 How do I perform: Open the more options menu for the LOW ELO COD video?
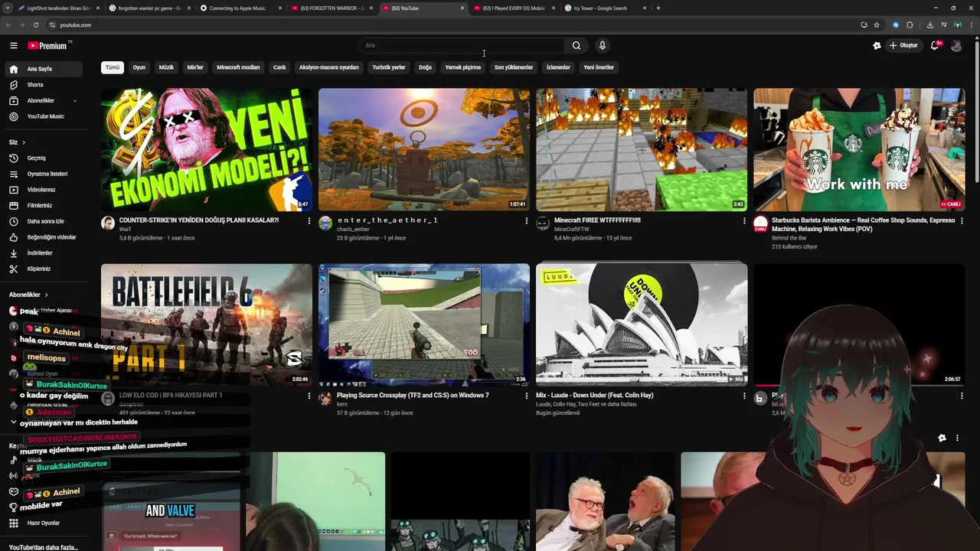tap(309, 396)
